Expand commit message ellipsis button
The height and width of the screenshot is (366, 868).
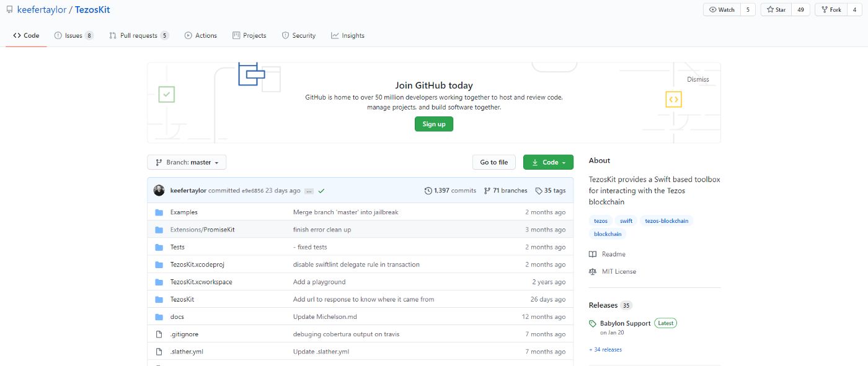coord(309,191)
